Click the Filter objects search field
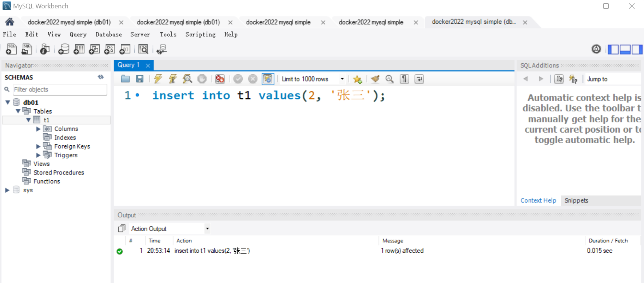The image size is (644, 283). click(60, 90)
